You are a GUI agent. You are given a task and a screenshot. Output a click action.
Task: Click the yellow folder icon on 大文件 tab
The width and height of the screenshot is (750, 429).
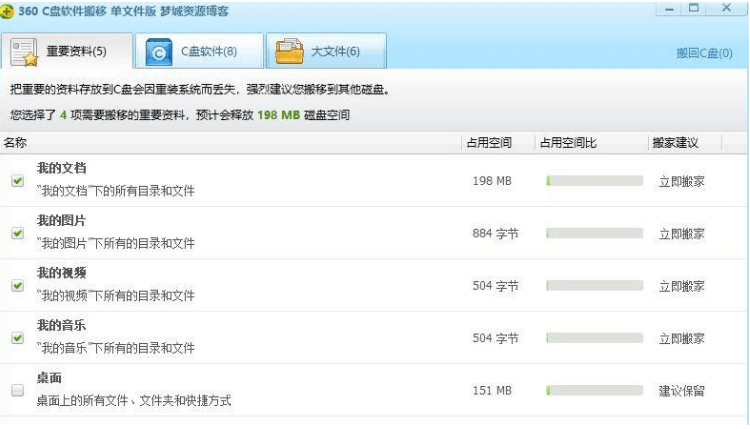(x=289, y=51)
